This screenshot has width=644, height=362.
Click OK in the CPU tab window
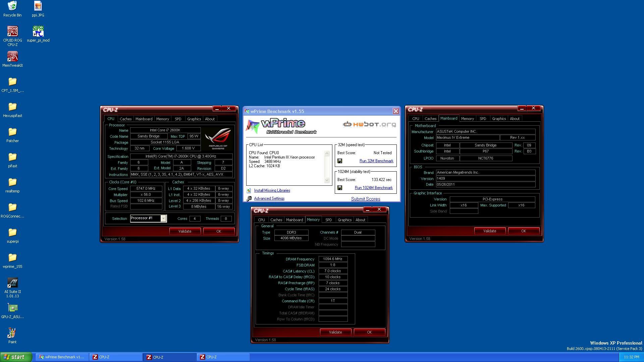[219, 231]
